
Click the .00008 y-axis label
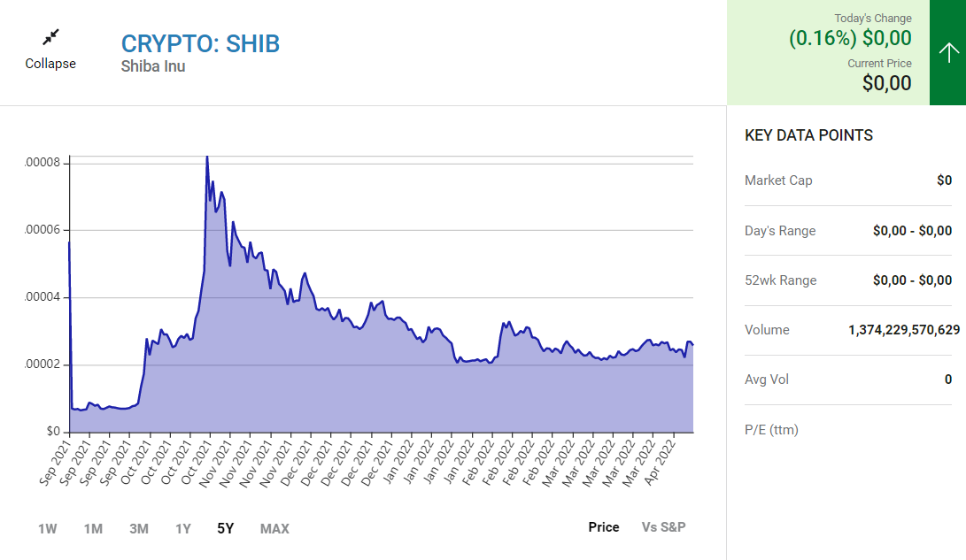[43, 163]
